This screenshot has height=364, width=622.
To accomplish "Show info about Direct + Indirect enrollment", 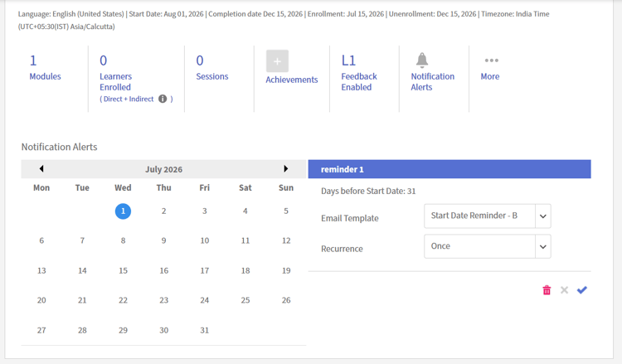I will click(x=163, y=99).
